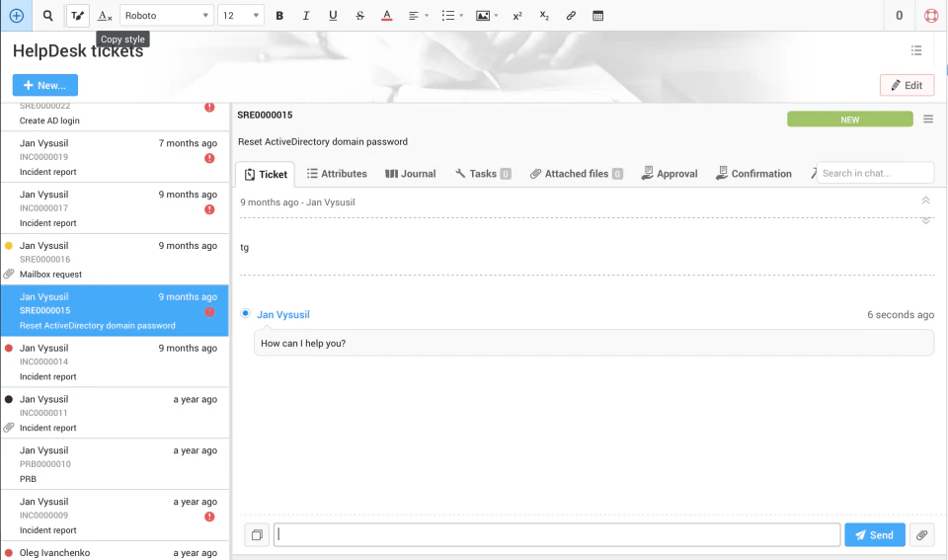Select ticket SRE0000015 Reset ActiveDirectory domain password
Screen dimensions: 948x560
(115, 311)
